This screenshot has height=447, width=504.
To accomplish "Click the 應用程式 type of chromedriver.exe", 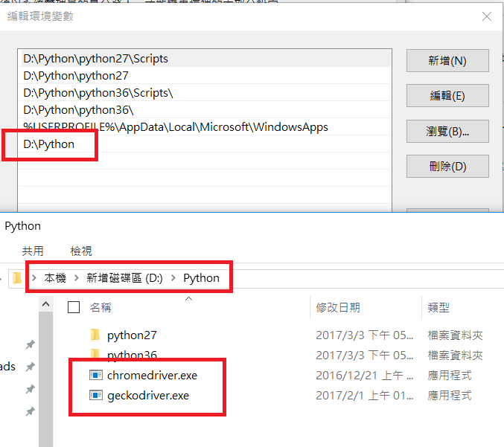I will click(450, 375).
